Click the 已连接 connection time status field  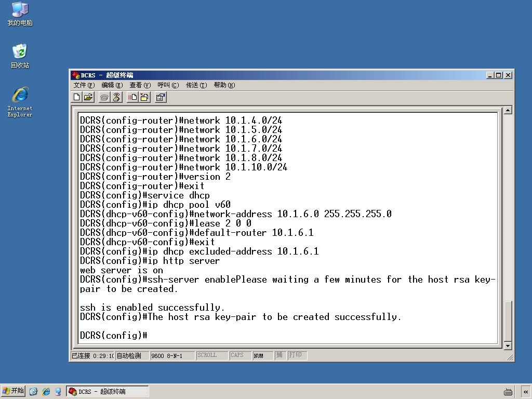click(x=92, y=355)
